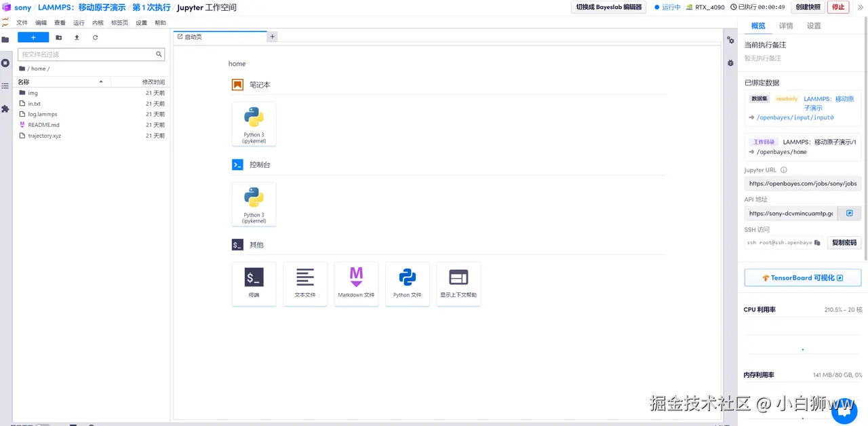Launch Python 3 console under 控制台
This screenshot has height=426, width=868.
pyautogui.click(x=254, y=204)
